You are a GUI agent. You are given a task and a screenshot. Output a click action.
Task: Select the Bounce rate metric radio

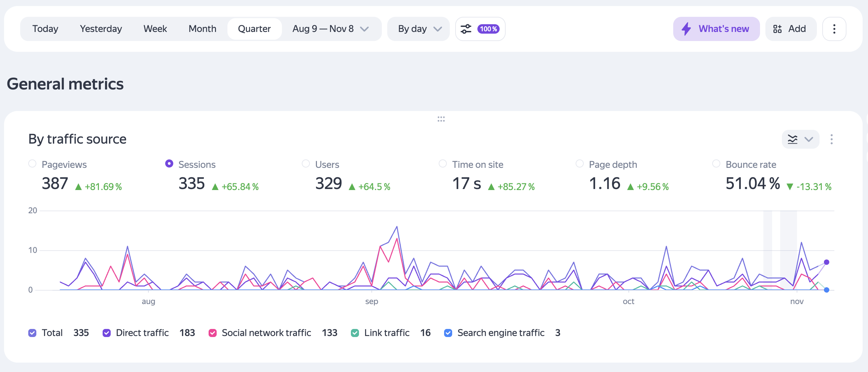[716, 164]
